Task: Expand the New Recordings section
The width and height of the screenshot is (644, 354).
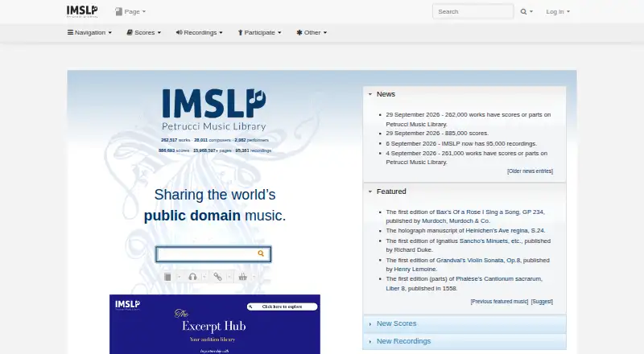Action: (x=464, y=341)
